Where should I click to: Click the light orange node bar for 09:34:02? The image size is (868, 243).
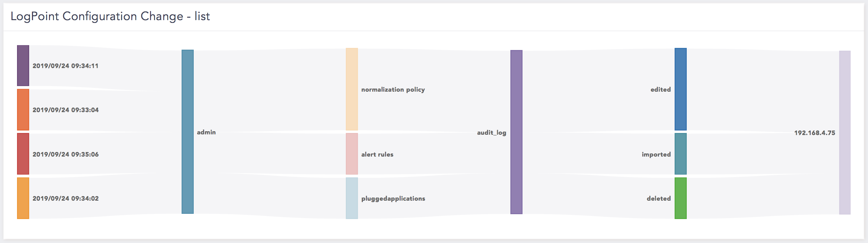(23, 198)
